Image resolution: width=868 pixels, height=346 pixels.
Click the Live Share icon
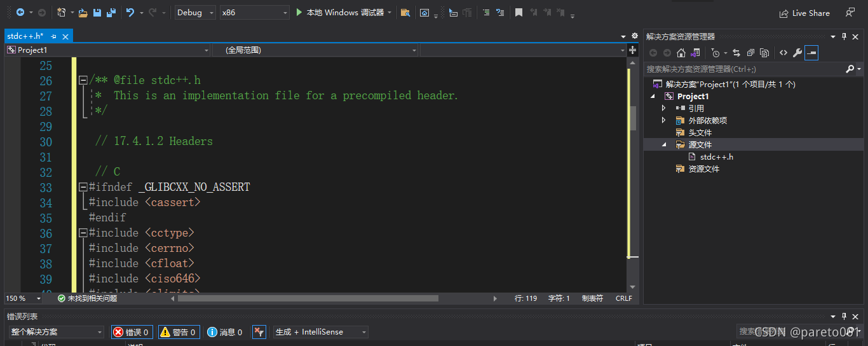point(784,13)
